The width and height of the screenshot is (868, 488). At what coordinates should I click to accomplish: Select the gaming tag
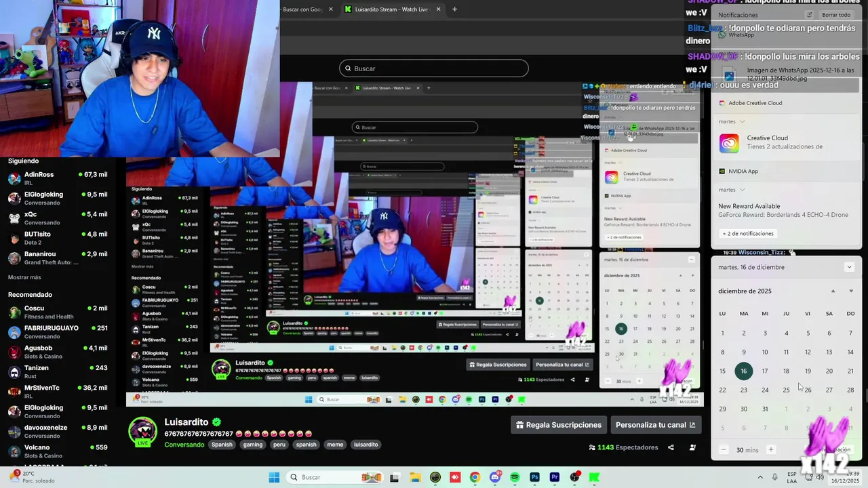point(253,445)
